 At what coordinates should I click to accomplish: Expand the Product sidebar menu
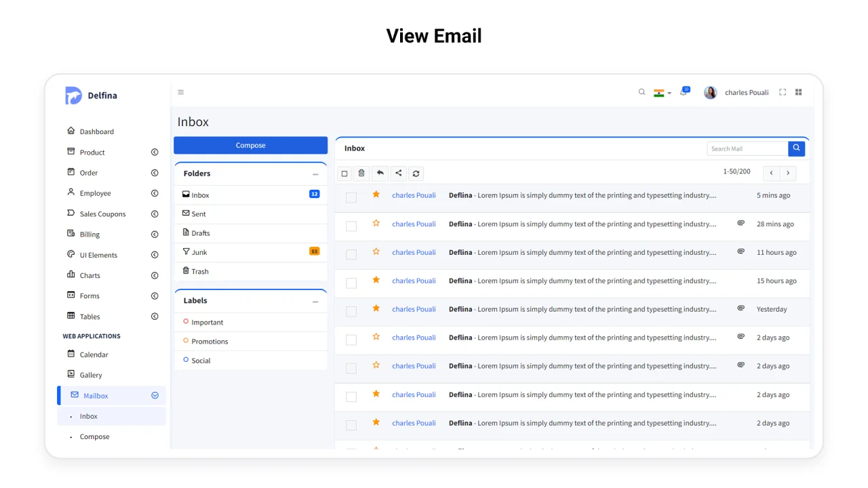click(x=155, y=152)
